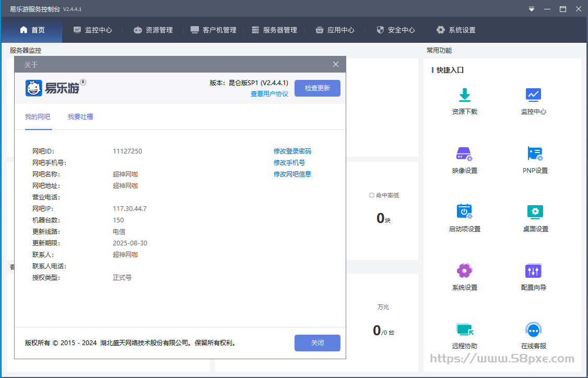Select the 更新线路 value 电信

[x=119, y=232]
